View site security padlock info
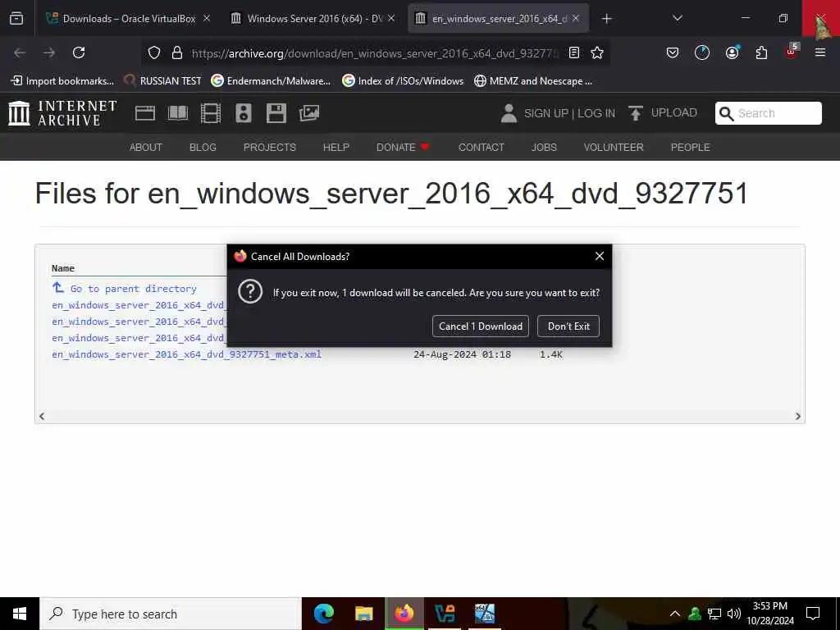Screen dimensions: 840x630 point(177,52)
